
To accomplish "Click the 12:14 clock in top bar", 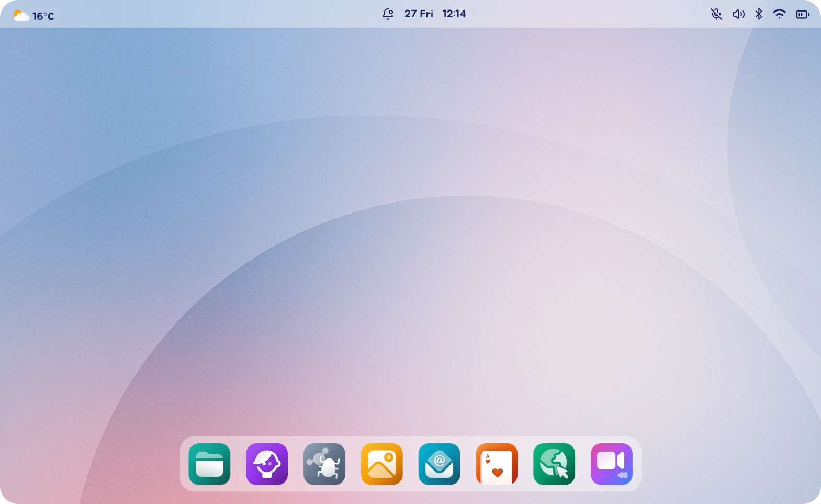I will tap(454, 14).
